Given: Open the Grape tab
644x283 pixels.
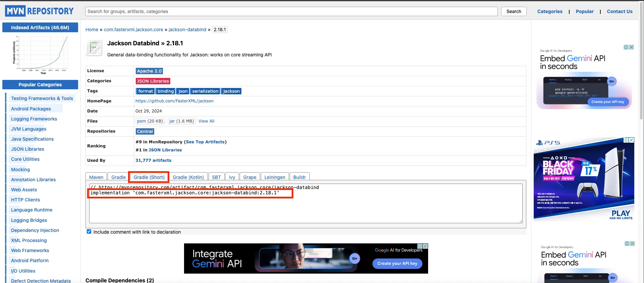Looking at the screenshot, I should point(250,177).
